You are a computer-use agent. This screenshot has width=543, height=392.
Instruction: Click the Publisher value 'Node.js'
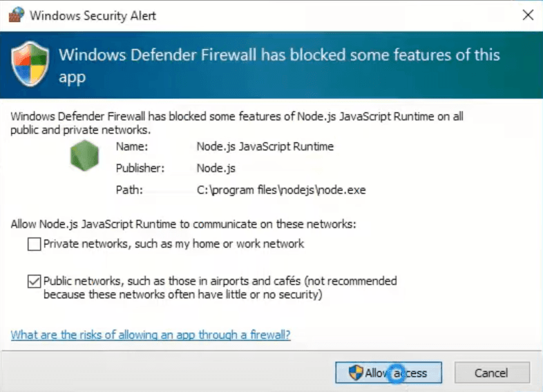point(215,168)
